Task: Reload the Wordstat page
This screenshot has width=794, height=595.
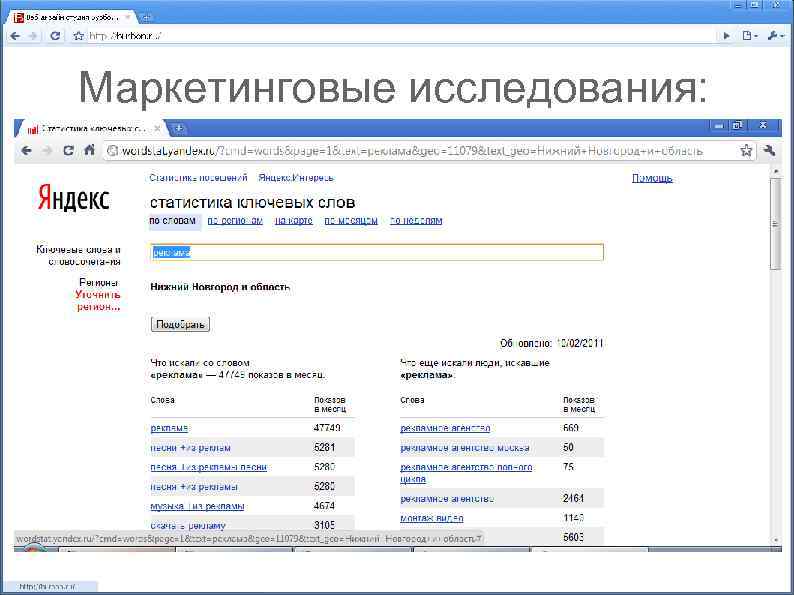Action: [68, 150]
